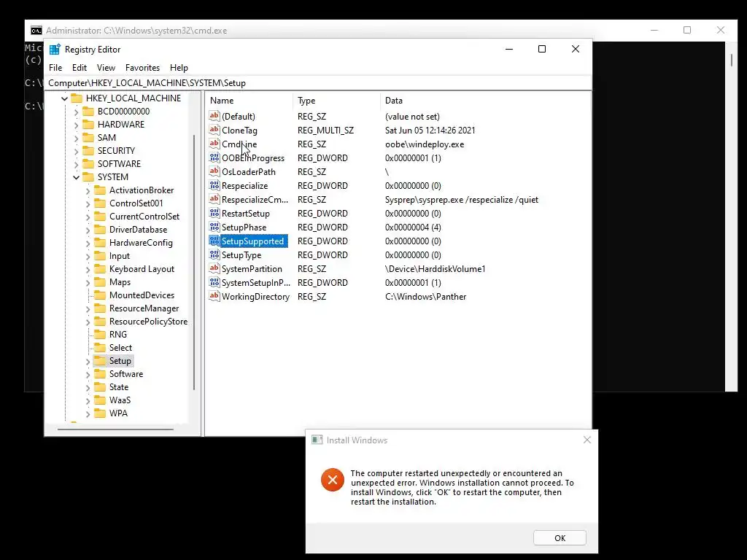This screenshot has height=560, width=747.
Task: Maximize the Registry Editor window
Action: click(542, 49)
